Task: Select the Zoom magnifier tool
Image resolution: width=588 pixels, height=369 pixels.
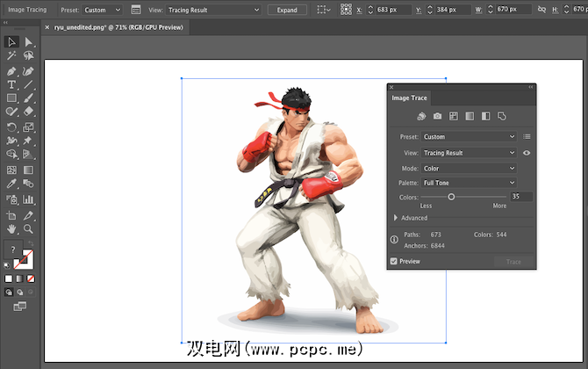Action: (x=29, y=228)
